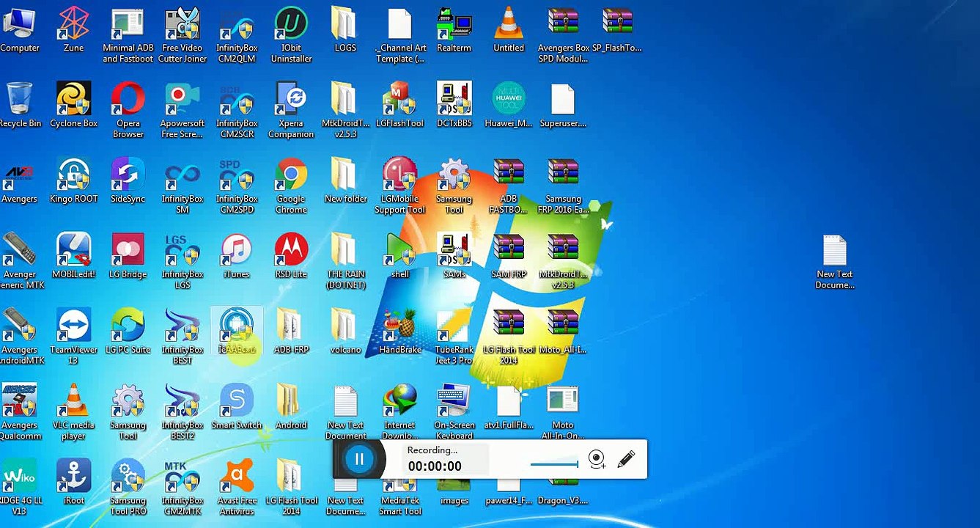980x528 pixels.
Task: Select the New folder icon
Action: coord(345,180)
